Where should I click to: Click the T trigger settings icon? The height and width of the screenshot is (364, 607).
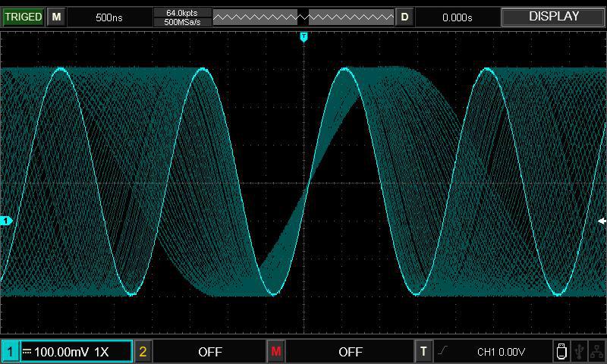click(x=423, y=352)
